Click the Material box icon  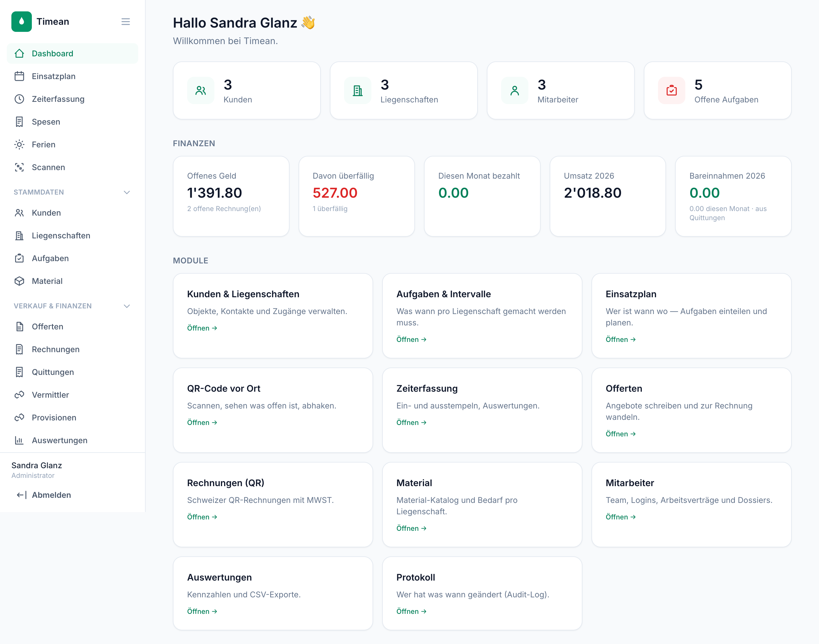(x=19, y=281)
